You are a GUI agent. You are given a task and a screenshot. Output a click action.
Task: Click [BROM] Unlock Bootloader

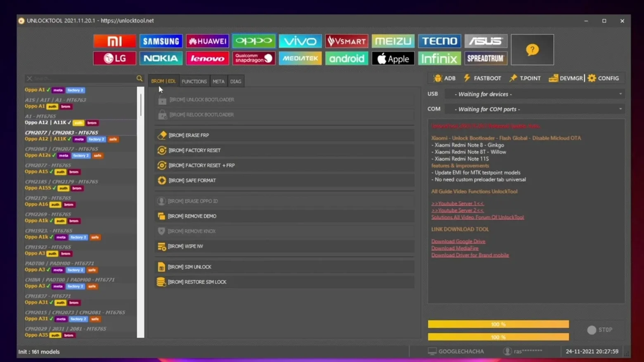(284, 100)
